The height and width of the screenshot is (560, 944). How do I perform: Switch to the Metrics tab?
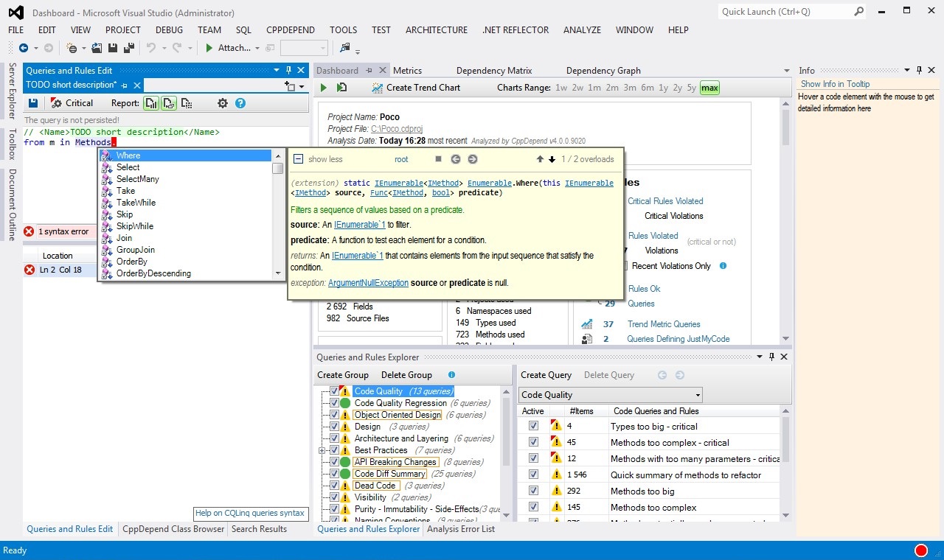407,71
